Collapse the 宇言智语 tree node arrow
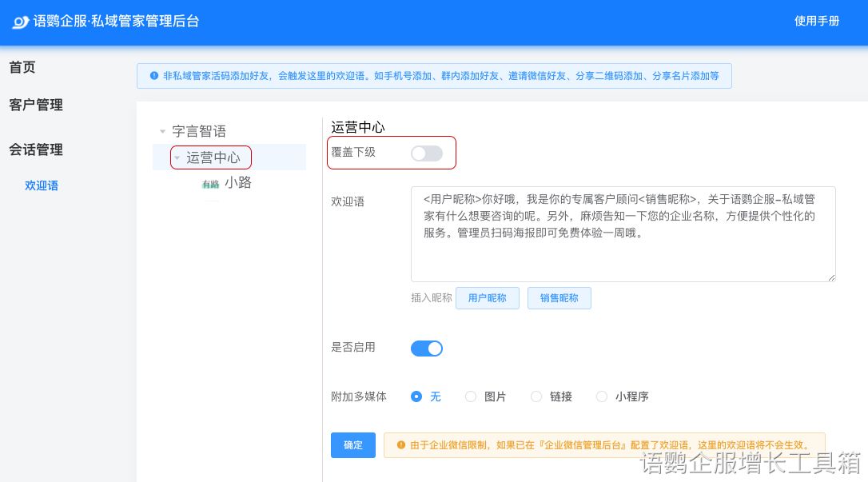Viewport: 868px width, 482px height. click(162, 132)
